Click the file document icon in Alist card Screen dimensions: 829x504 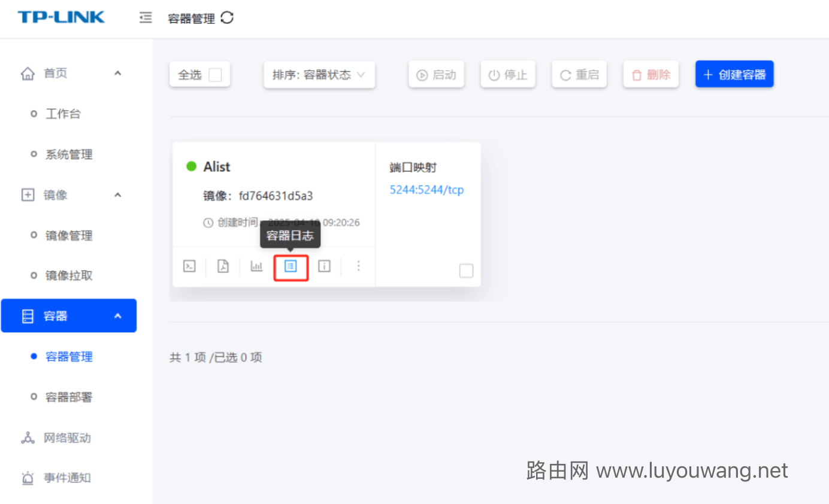pyautogui.click(x=223, y=266)
